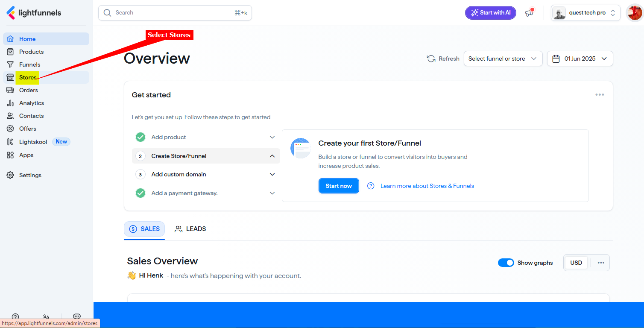Open Funnels via its funnel icon
This screenshot has height=328, width=644.
(11, 64)
